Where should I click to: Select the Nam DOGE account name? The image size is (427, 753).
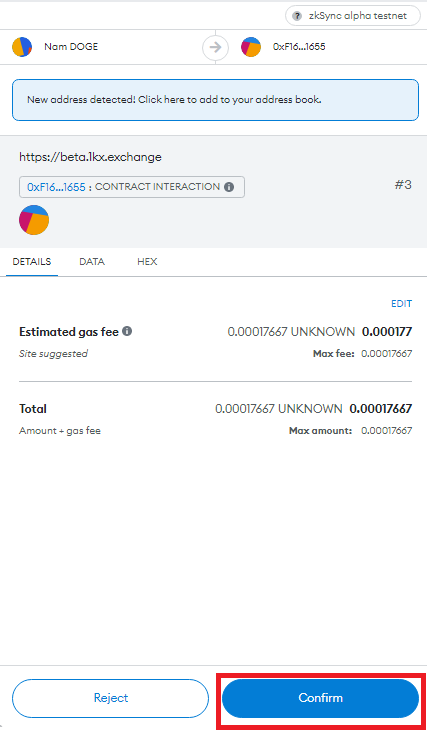click(x=71, y=47)
